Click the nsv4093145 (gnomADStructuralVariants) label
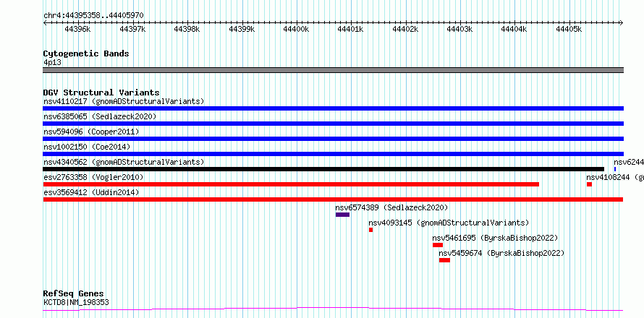Image resolution: width=644 pixels, height=318 pixels. tap(449, 223)
